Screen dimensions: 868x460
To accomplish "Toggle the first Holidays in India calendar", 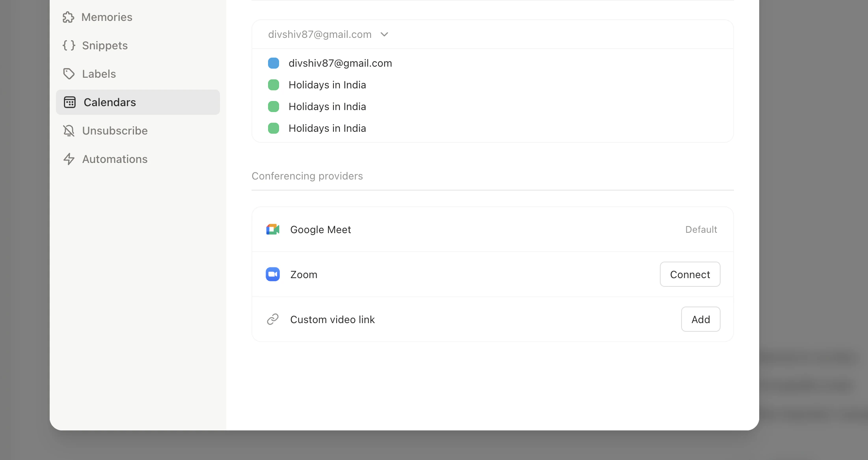I will pos(274,84).
